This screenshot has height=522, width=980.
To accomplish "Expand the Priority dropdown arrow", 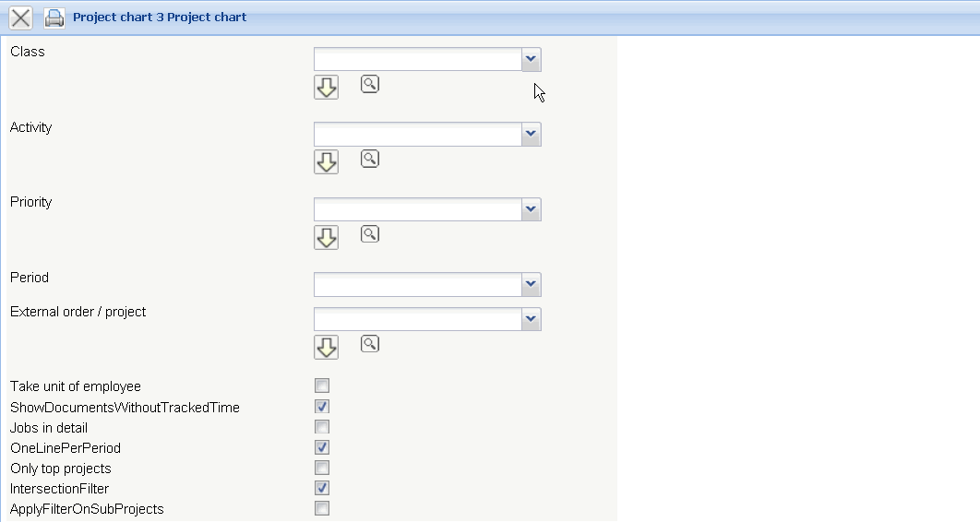I will click(x=531, y=209).
